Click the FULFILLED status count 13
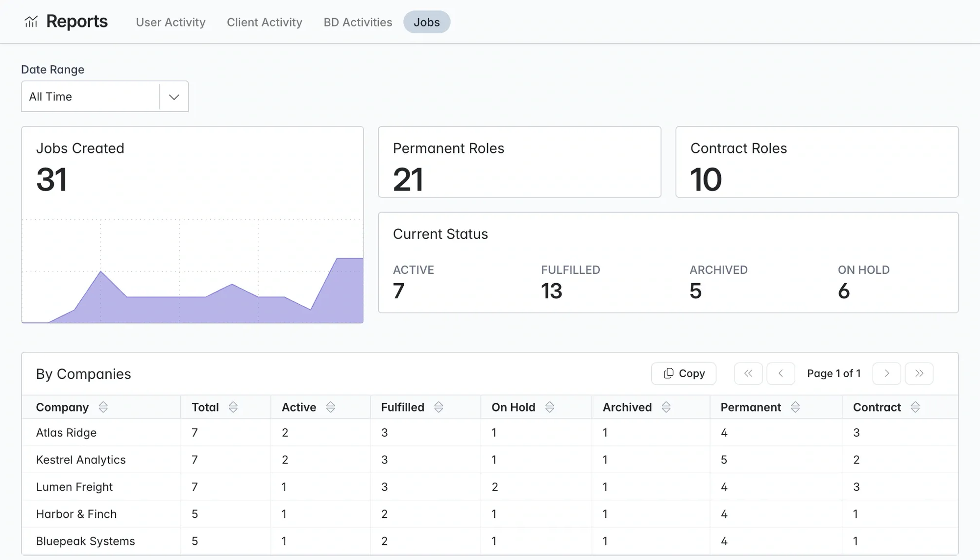The width and height of the screenshot is (980, 560). pyautogui.click(x=552, y=291)
